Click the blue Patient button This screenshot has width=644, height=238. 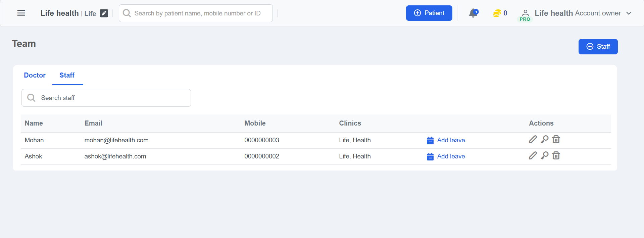click(x=429, y=13)
